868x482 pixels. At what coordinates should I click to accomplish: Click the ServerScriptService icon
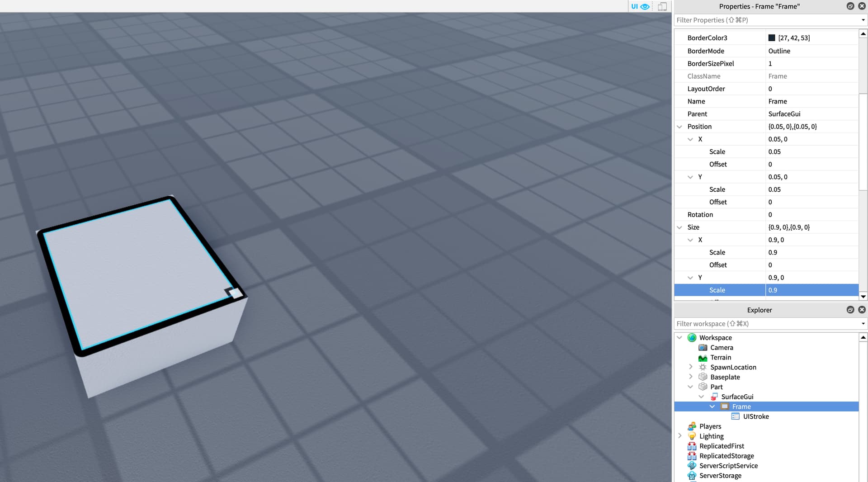[692, 466]
